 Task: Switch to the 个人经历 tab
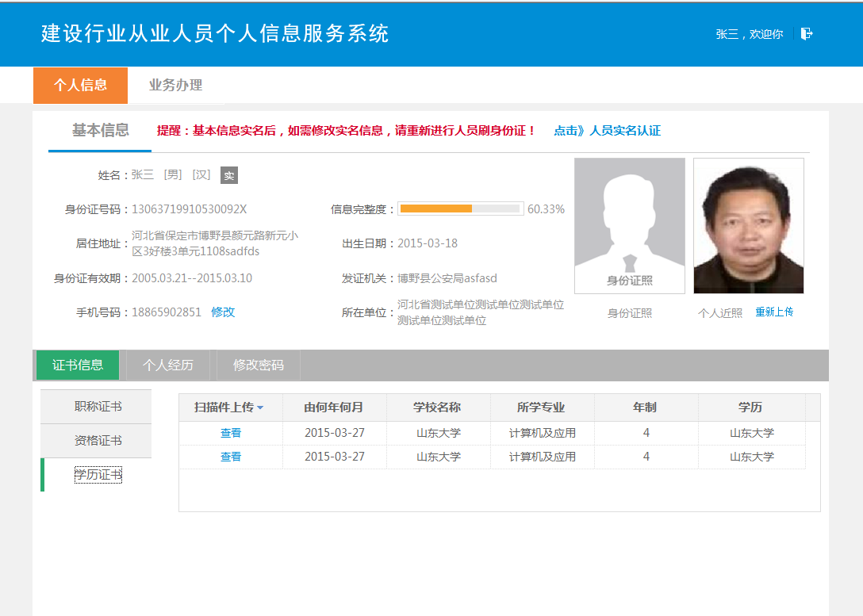point(168,365)
